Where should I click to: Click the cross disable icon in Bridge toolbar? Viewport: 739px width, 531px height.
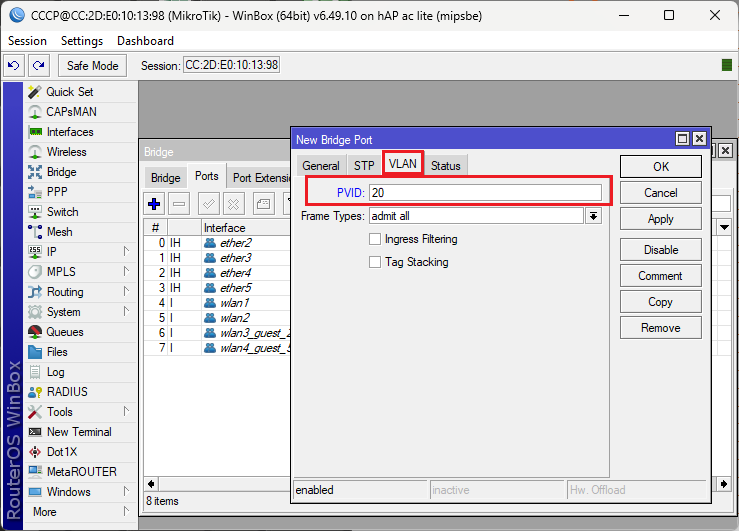(233, 204)
